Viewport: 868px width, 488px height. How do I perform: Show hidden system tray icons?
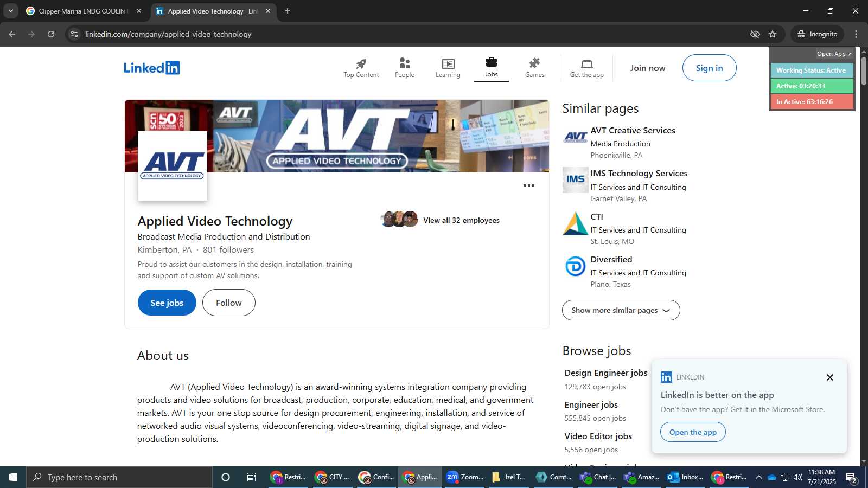tap(758, 477)
